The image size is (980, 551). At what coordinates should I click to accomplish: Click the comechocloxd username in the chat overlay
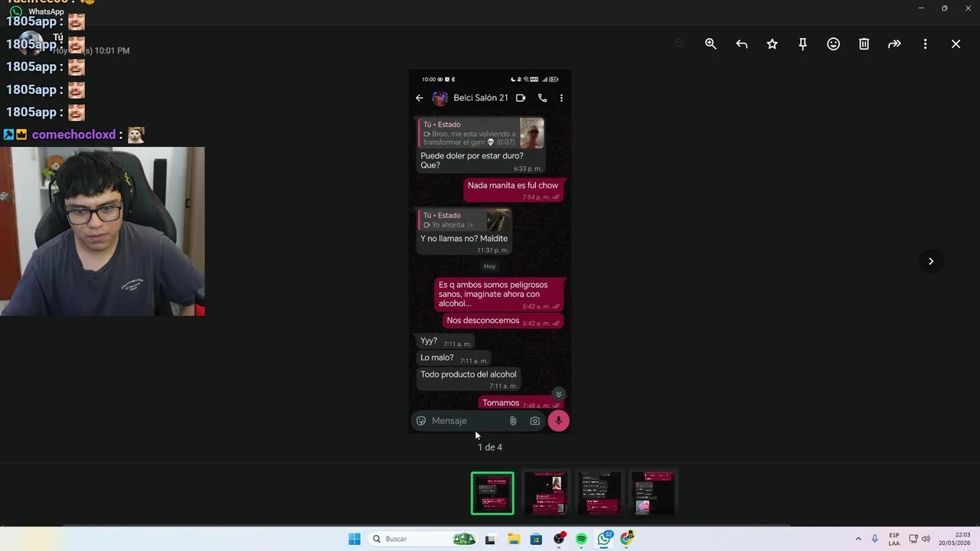pos(73,135)
